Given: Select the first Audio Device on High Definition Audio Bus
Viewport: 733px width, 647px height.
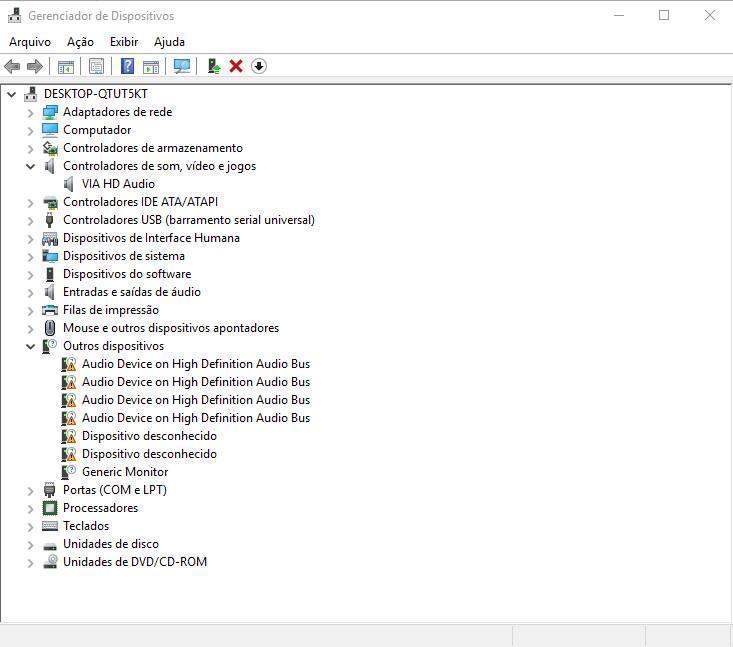Looking at the screenshot, I should [196, 364].
